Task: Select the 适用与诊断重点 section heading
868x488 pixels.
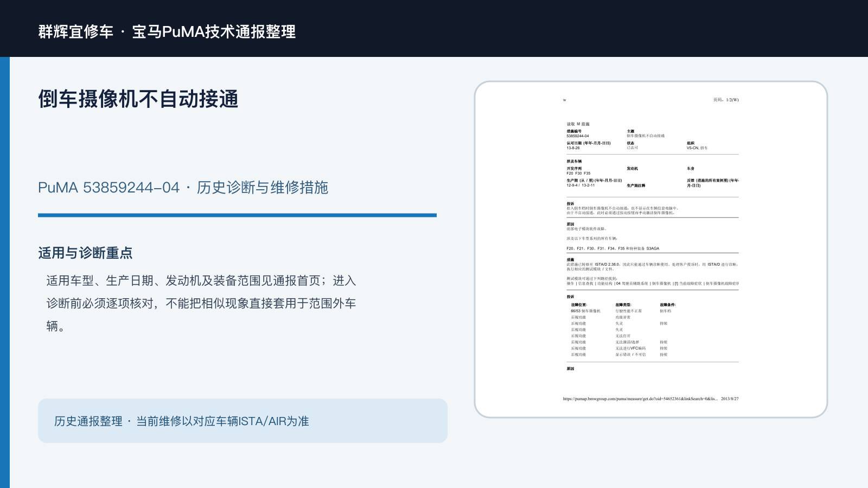Action: tap(85, 253)
